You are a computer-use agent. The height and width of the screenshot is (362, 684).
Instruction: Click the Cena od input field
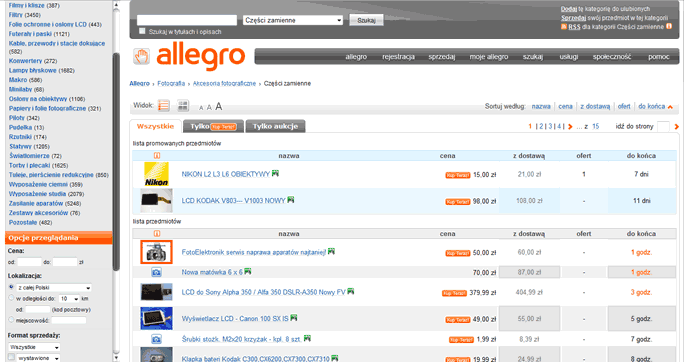pos(29,262)
